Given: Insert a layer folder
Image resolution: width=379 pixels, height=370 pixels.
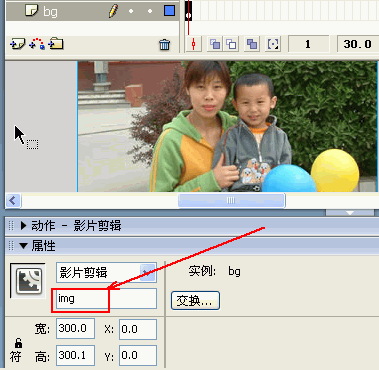Looking at the screenshot, I should (56, 44).
